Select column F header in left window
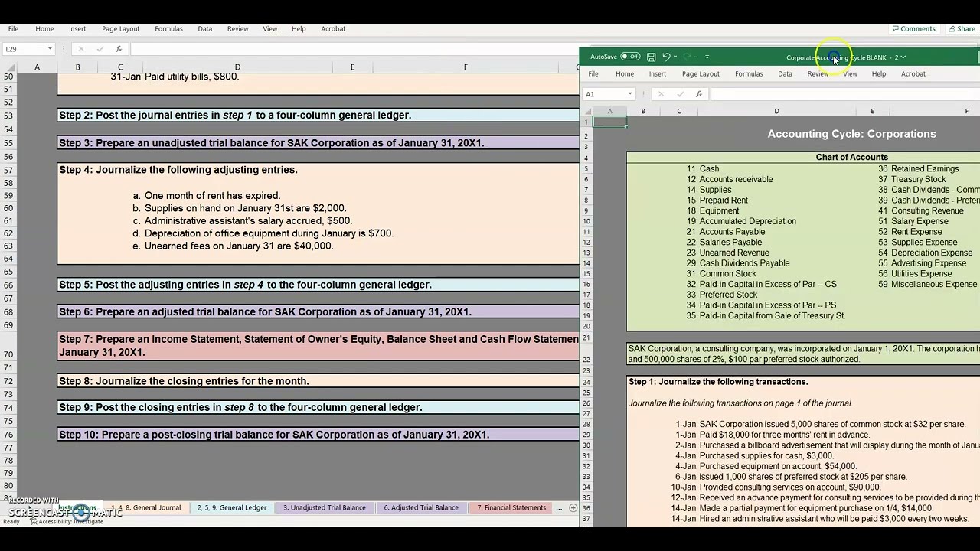This screenshot has width=980, height=551. coord(465,67)
